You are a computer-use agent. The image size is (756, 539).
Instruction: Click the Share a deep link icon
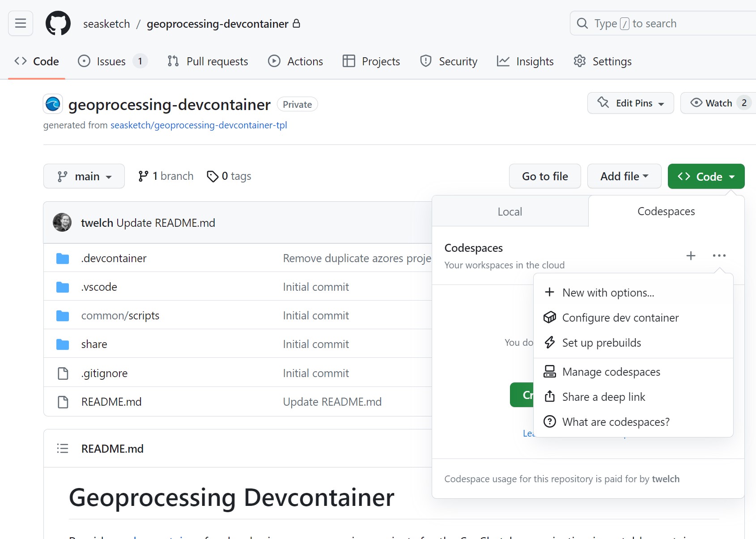point(550,396)
